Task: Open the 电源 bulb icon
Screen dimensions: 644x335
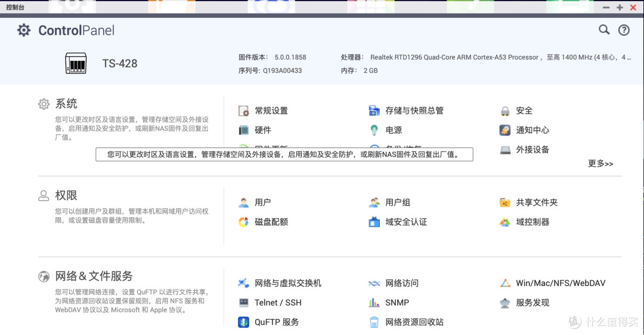Action: click(x=374, y=130)
